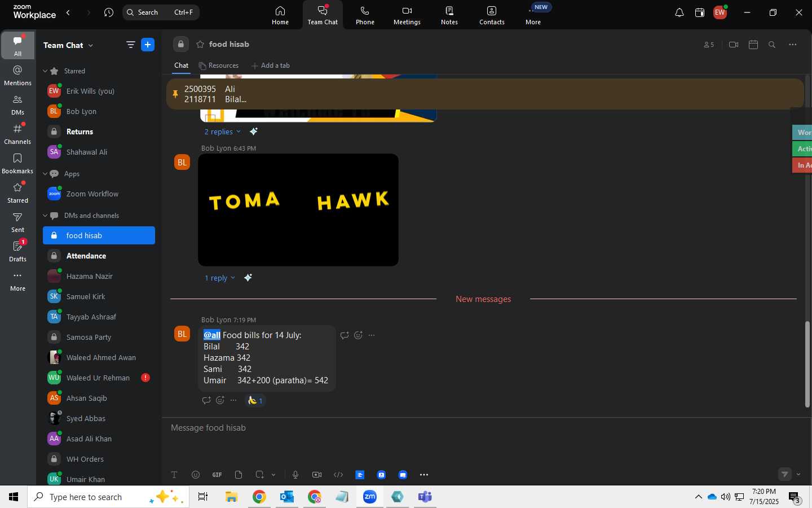Open the Samosa Party channel
Screen dimensions: 812x508
coord(99,337)
